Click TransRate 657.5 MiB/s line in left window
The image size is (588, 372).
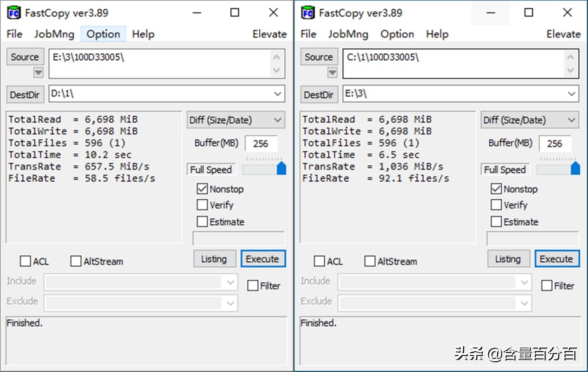coord(79,166)
